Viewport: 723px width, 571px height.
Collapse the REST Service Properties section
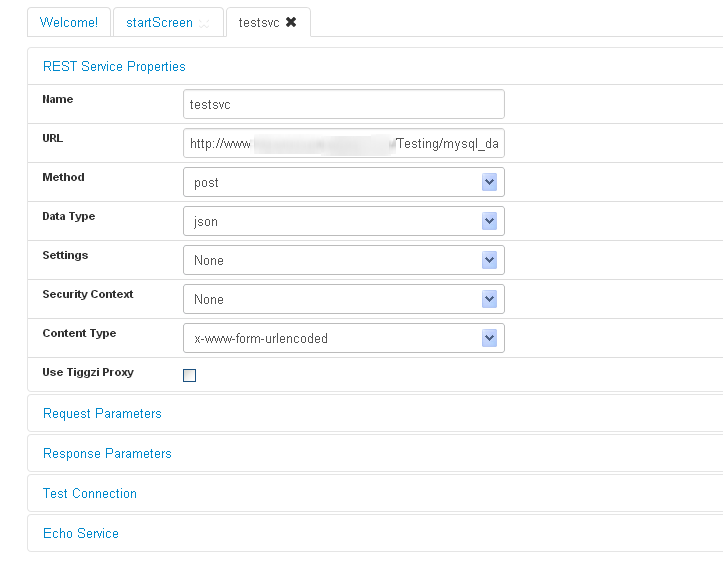pyautogui.click(x=114, y=66)
